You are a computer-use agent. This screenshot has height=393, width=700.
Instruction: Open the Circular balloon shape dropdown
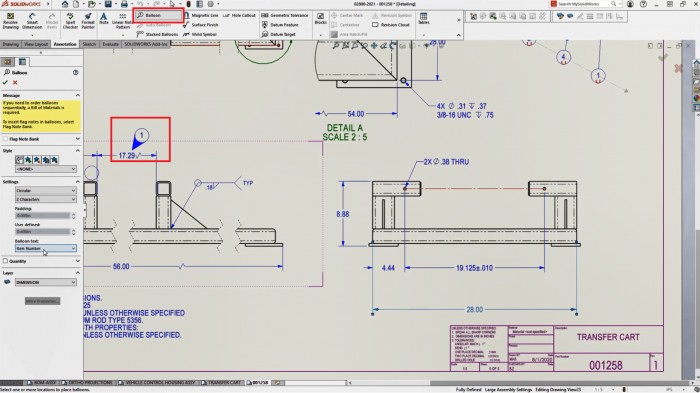[x=46, y=191]
